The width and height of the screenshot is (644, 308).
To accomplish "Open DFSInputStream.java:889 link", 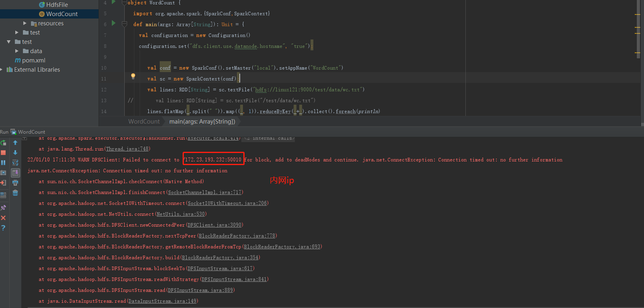I will pyautogui.click(x=200, y=290).
